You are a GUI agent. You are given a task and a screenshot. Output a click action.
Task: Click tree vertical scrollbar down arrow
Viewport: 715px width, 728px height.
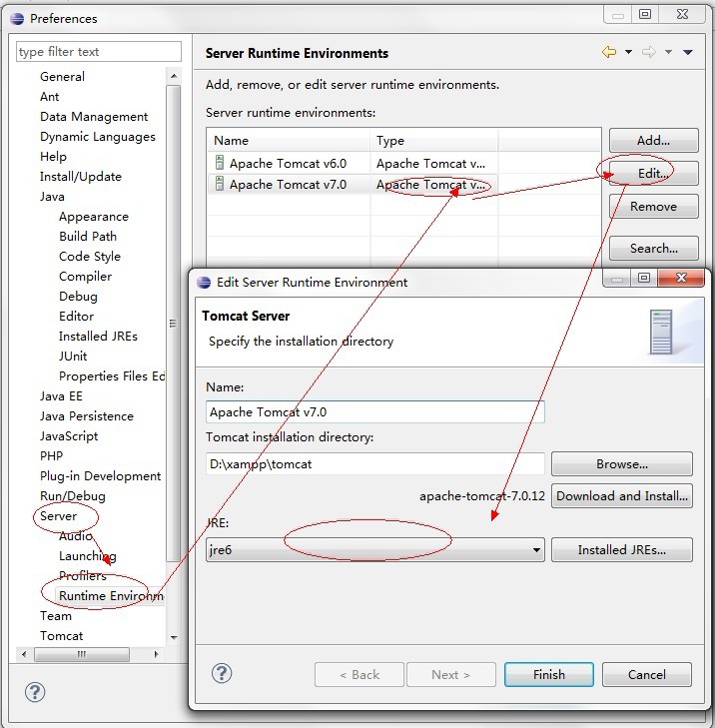point(174,637)
